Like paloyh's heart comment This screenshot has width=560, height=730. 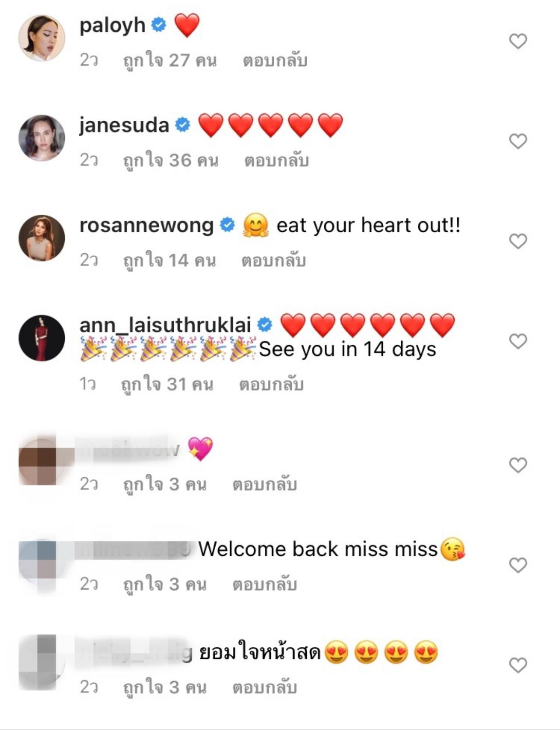coord(518,41)
